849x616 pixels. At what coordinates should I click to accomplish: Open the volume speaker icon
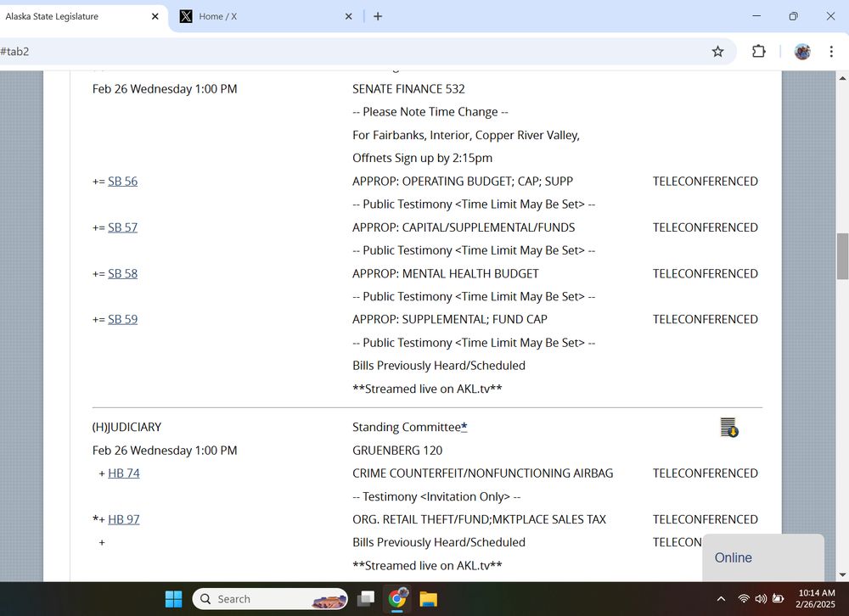[761, 599]
